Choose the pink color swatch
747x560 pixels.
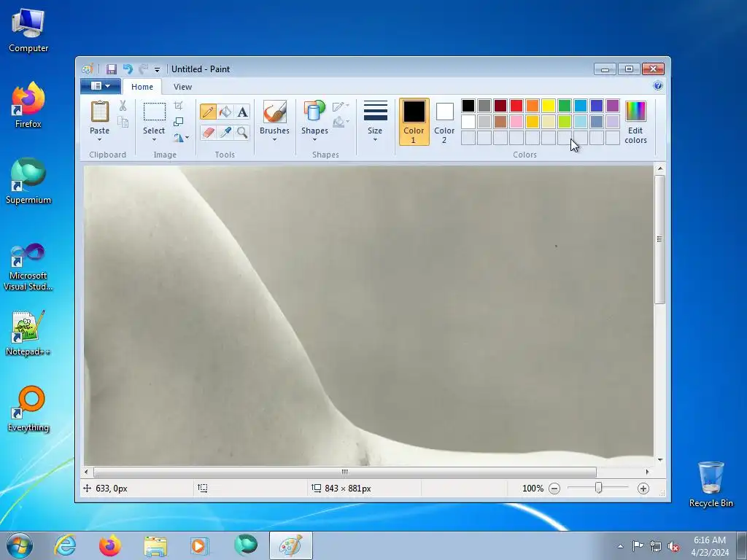tap(516, 122)
